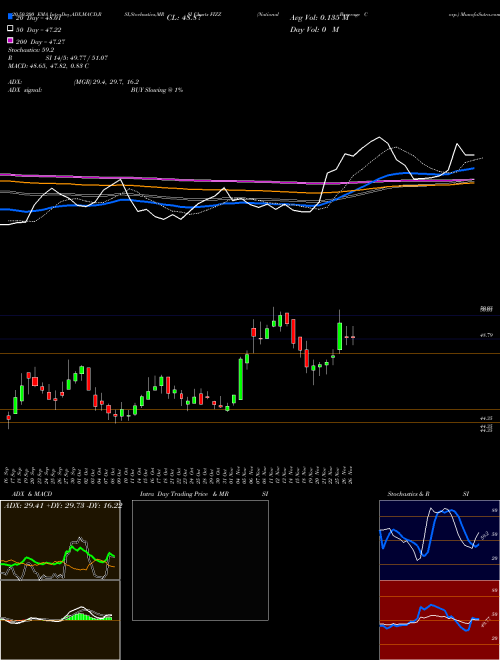This screenshot has height=660, width=500.
Task: Click the Avg Vol: 0.135 M text
Action: coord(321,18)
